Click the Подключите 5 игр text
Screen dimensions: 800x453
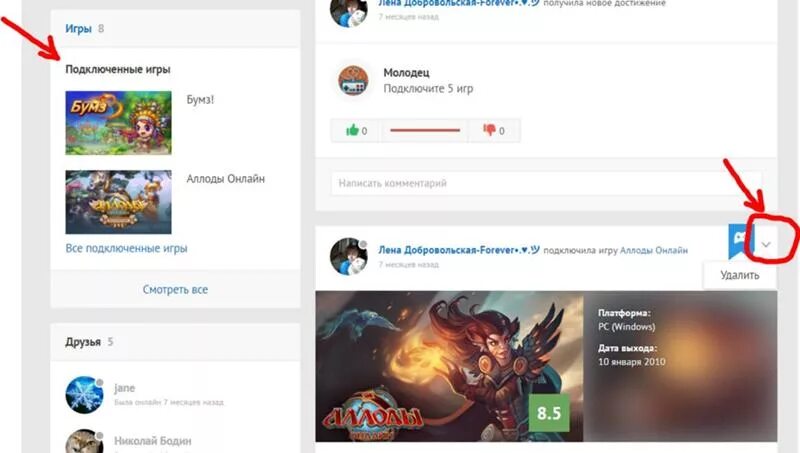[428, 89]
